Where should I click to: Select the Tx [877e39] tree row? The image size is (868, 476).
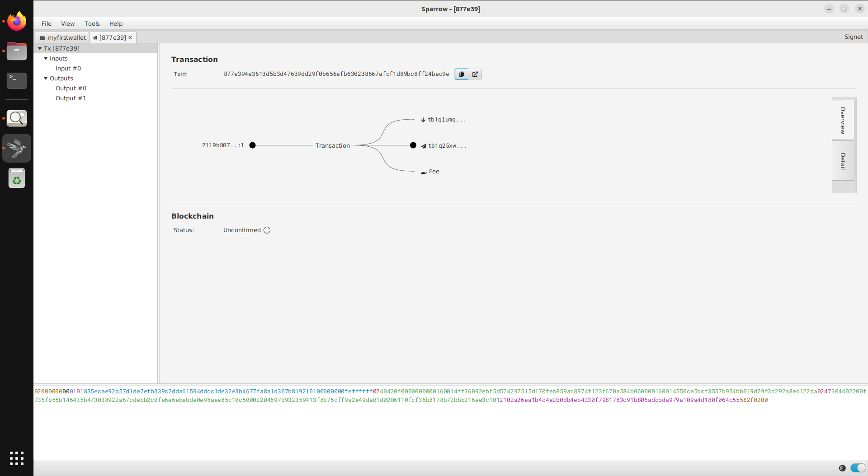[x=95, y=48]
